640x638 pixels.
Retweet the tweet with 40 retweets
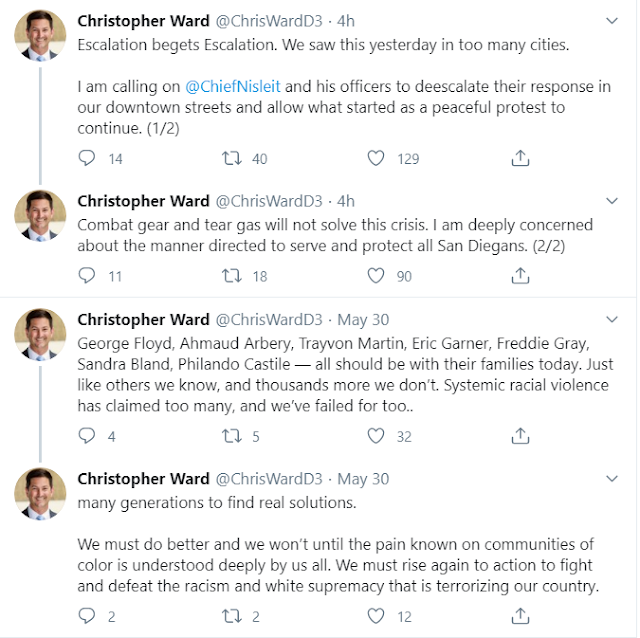pos(231,158)
